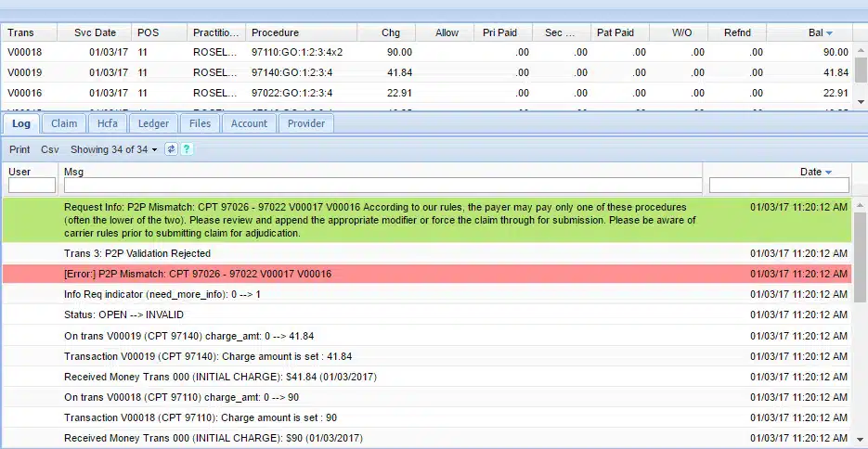Image resolution: width=868 pixels, height=449 pixels.
Task: Open the Hcfa tab
Action: 108,123
